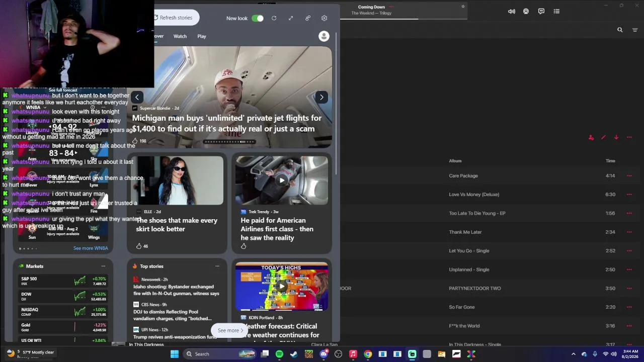Click the red download arrow icon
This screenshot has width=644, height=362.
pyautogui.click(x=616, y=137)
